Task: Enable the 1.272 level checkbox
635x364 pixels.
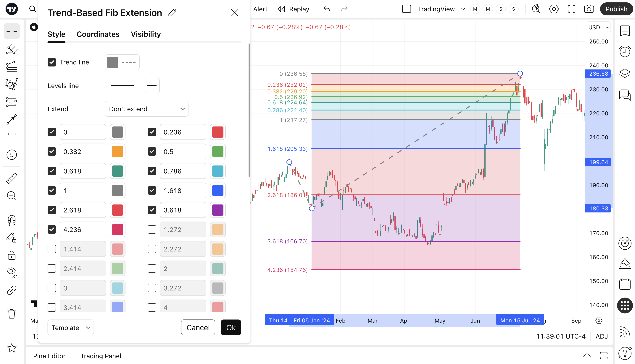Action: (x=152, y=230)
